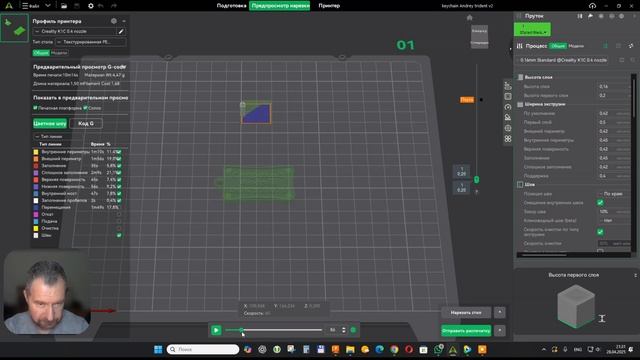The height and width of the screenshot is (360, 640).
Task: Toggle Печатная платформа checkbox
Action: pos(35,108)
